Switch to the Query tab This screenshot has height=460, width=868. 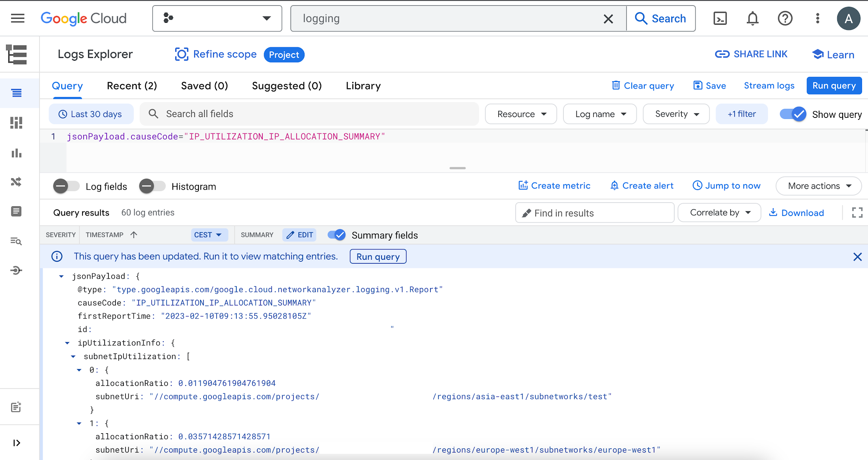tap(67, 86)
